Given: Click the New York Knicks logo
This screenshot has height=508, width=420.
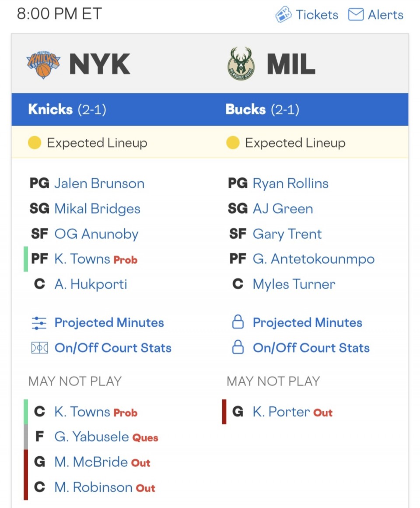Looking at the screenshot, I should 43,65.
